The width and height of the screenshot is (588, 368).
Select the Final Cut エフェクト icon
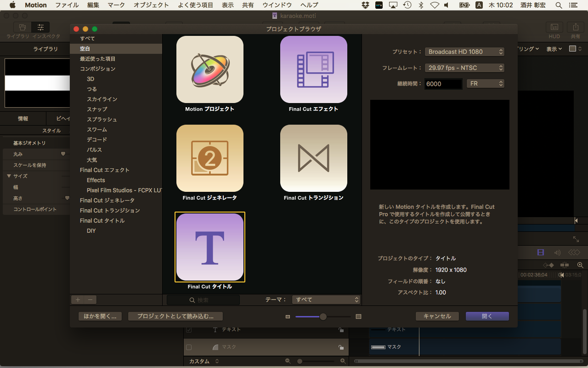click(x=314, y=69)
